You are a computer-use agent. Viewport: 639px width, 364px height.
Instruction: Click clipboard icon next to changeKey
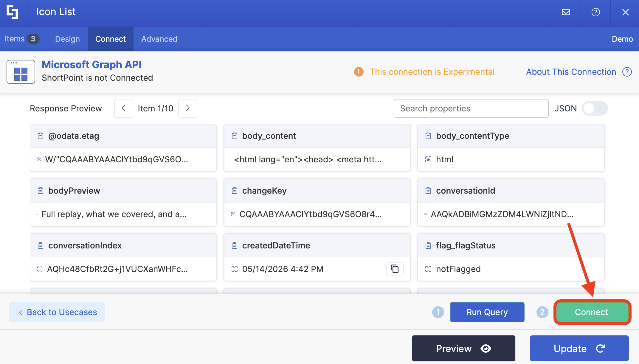pos(235,191)
